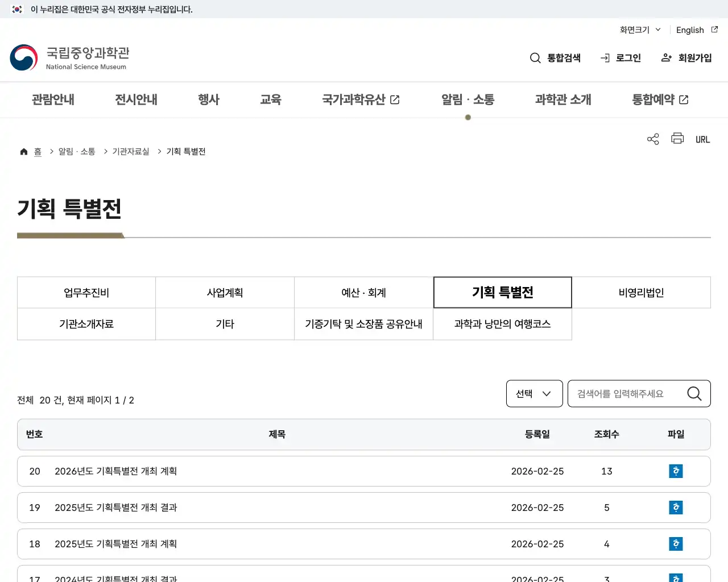Select the 예산 · 회계 category
This screenshot has height=582, width=728.
point(363,292)
